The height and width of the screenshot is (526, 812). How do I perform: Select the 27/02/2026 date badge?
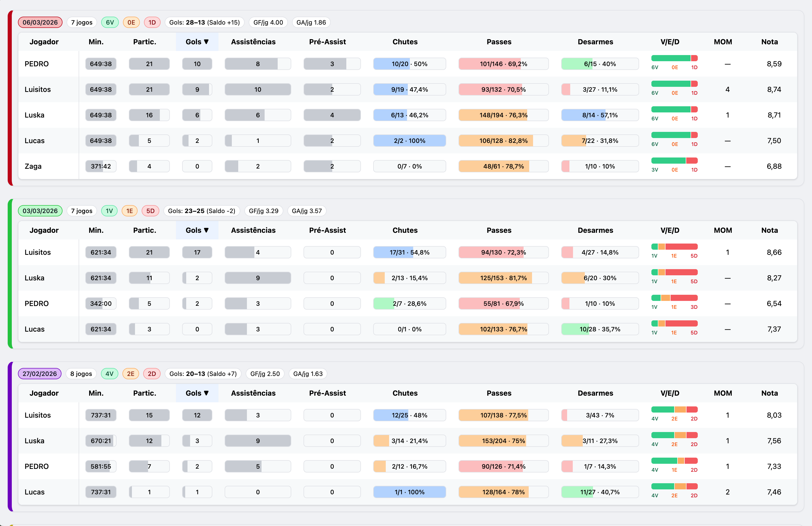tap(40, 374)
